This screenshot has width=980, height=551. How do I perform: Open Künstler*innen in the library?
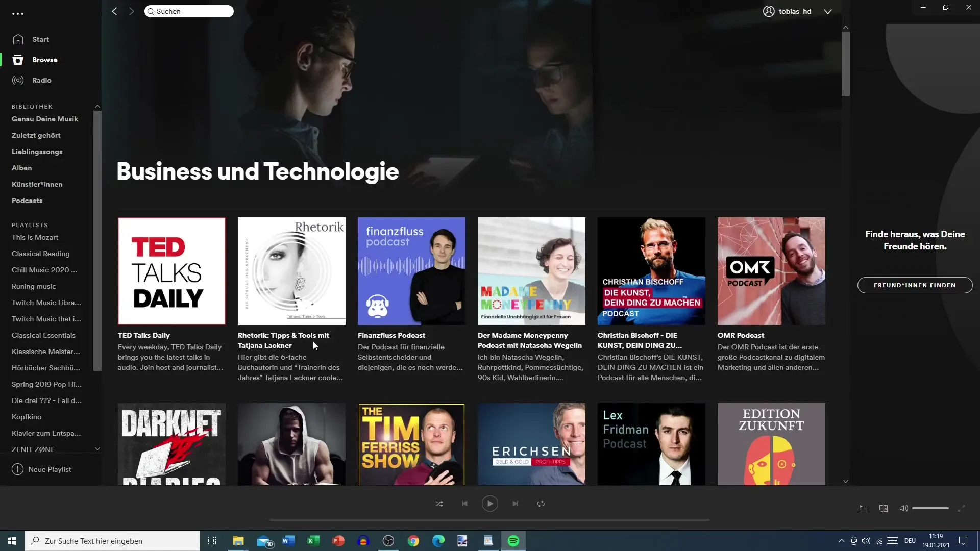pyautogui.click(x=37, y=184)
